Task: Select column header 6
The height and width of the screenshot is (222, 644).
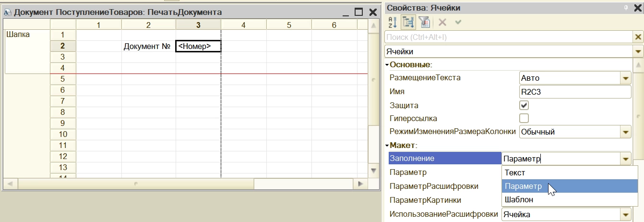Action: [334, 25]
